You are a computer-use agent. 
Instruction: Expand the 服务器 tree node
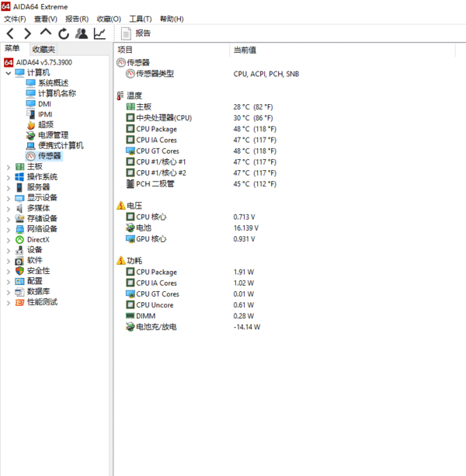9,187
